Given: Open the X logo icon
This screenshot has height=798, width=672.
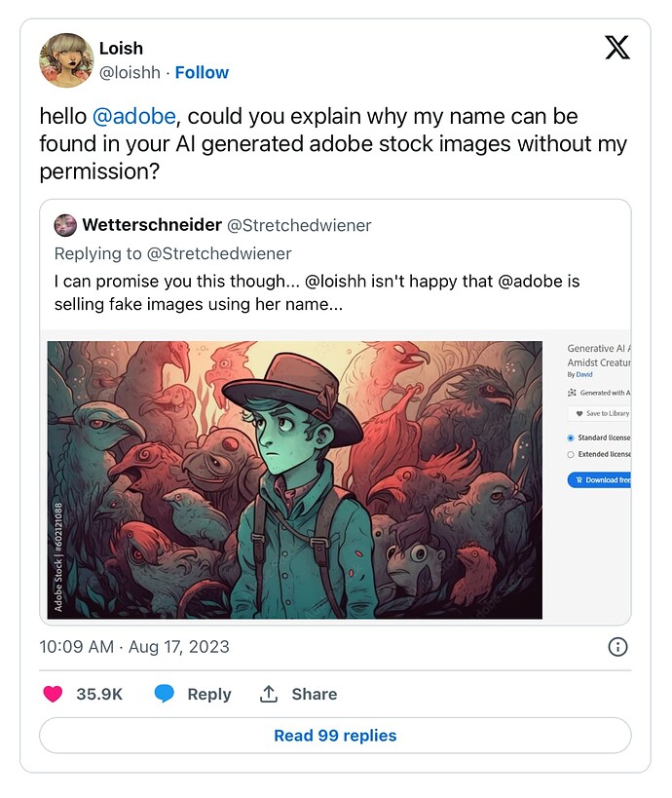Looking at the screenshot, I should [x=617, y=48].
